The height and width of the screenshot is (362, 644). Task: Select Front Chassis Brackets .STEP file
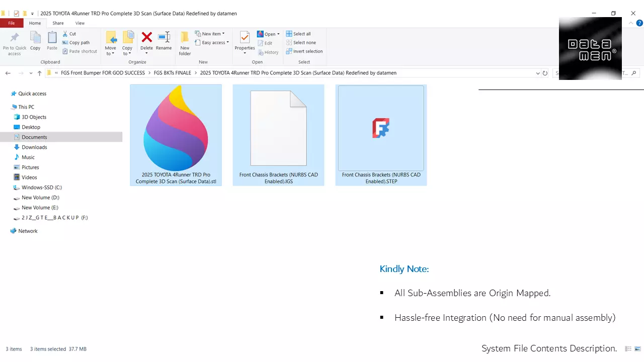point(381,135)
